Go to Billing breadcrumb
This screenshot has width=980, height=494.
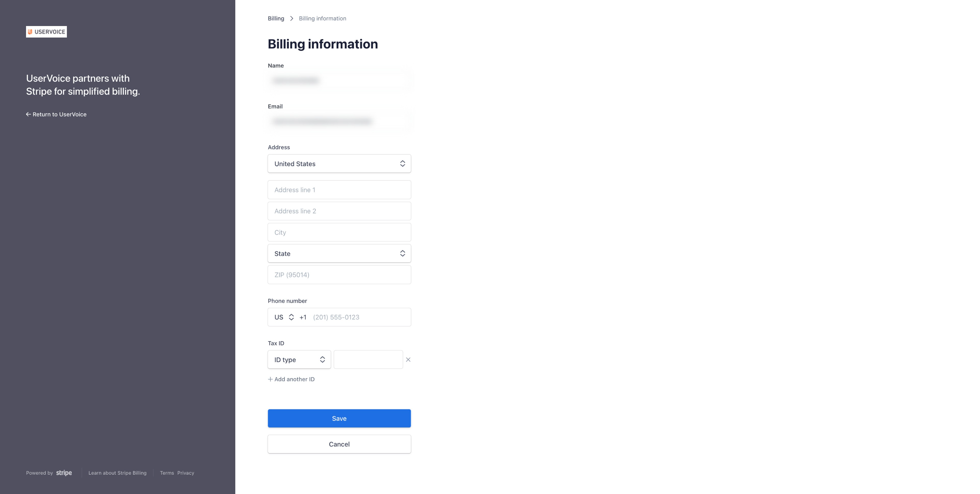pyautogui.click(x=276, y=18)
